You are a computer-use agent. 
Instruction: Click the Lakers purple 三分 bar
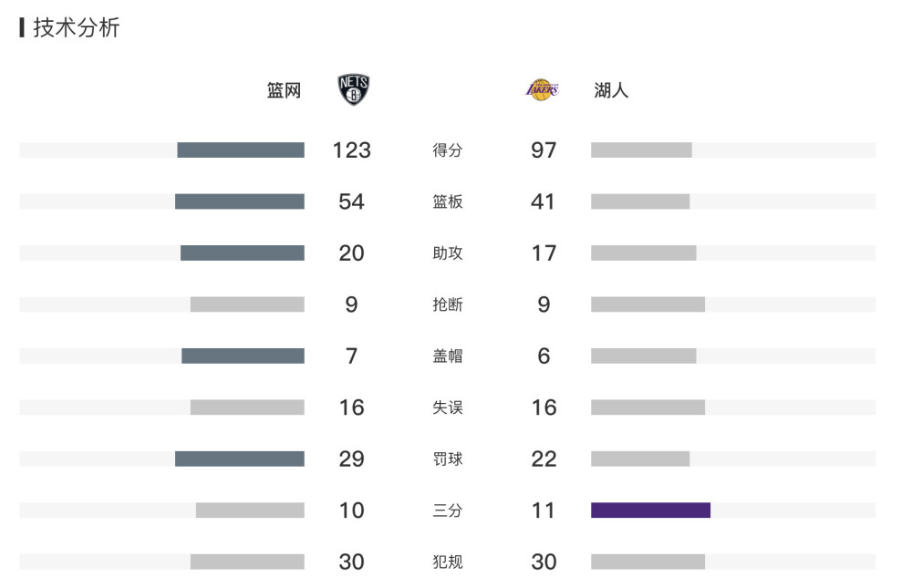[650, 511]
